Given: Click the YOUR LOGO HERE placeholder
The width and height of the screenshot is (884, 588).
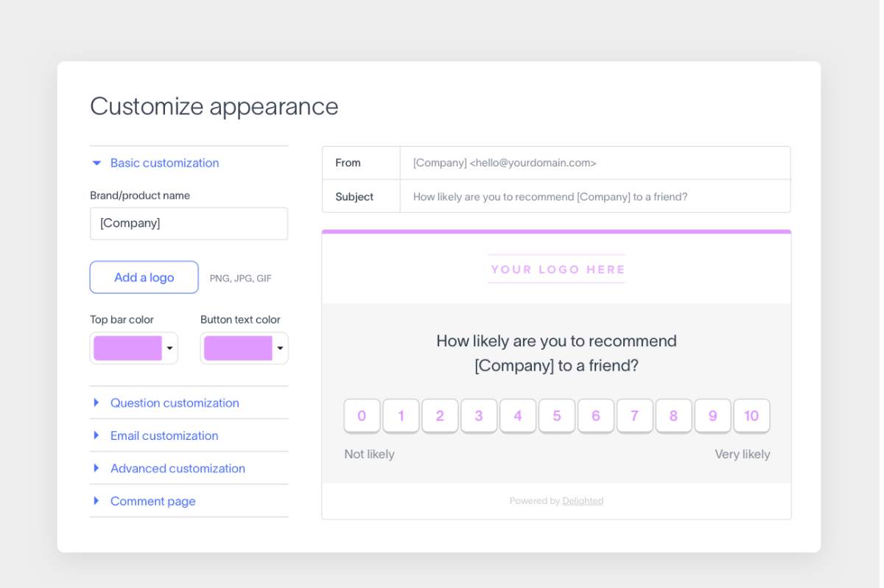Looking at the screenshot, I should (x=557, y=269).
